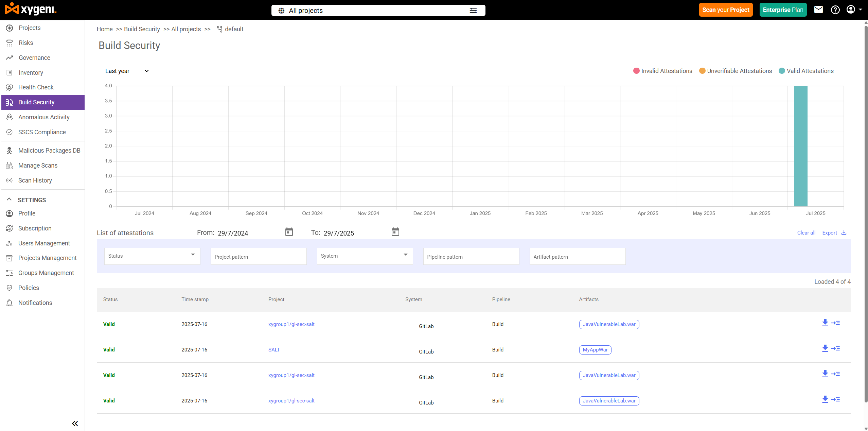
Task: Open the From date calendar picker
Action: point(289,232)
